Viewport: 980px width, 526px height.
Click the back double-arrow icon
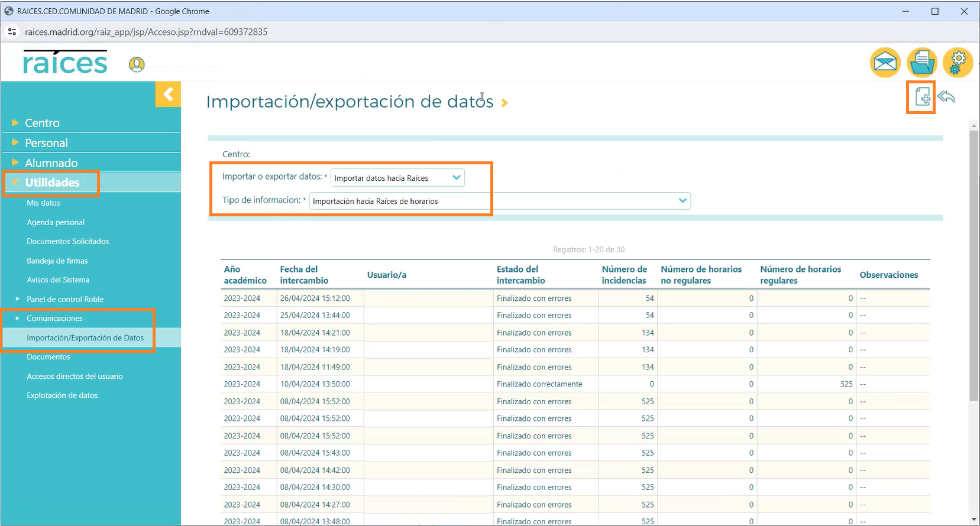(946, 96)
